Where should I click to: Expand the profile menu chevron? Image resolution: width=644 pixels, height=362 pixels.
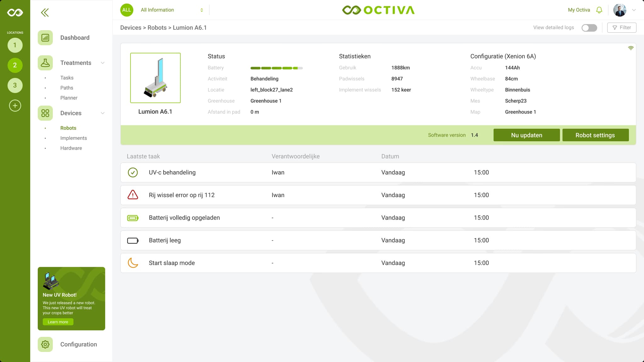[x=634, y=10]
